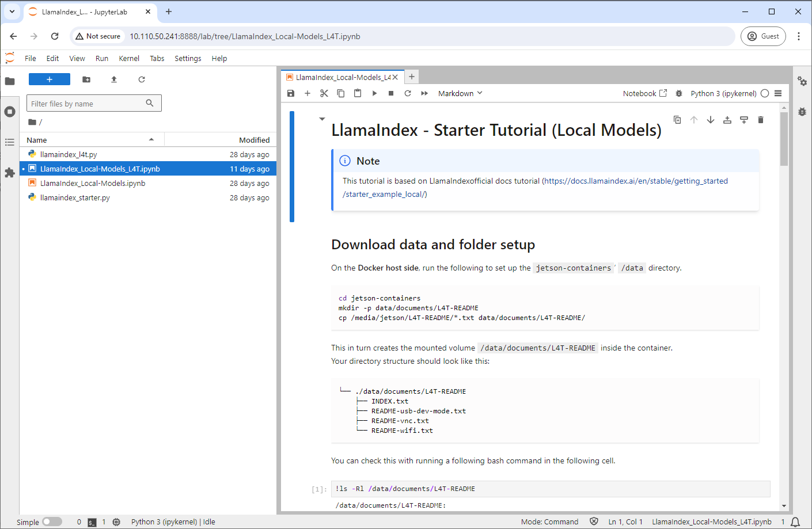Close the LlamaIndex_Local-Models_L4T notebook tab

tap(395, 77)
